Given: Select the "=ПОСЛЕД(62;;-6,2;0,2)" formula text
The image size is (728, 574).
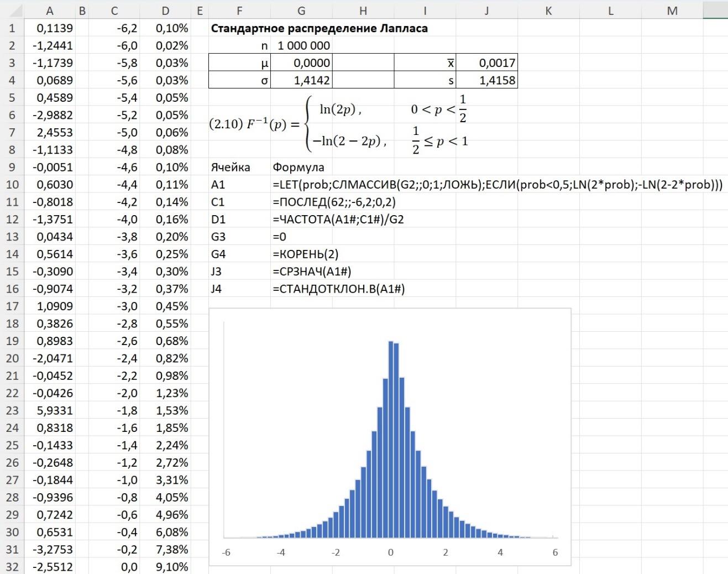Looking at the screenshot, I should [x=334, y=202].
